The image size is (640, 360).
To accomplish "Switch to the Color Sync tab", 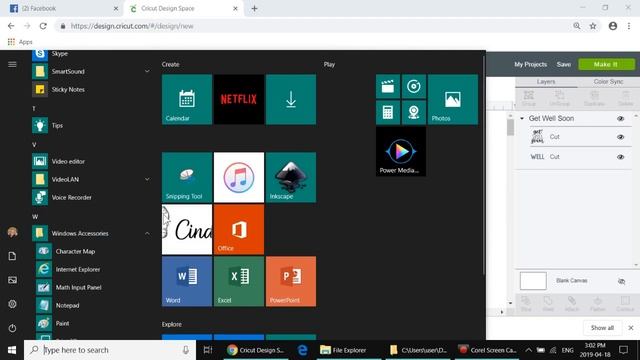I will point(608,82).
